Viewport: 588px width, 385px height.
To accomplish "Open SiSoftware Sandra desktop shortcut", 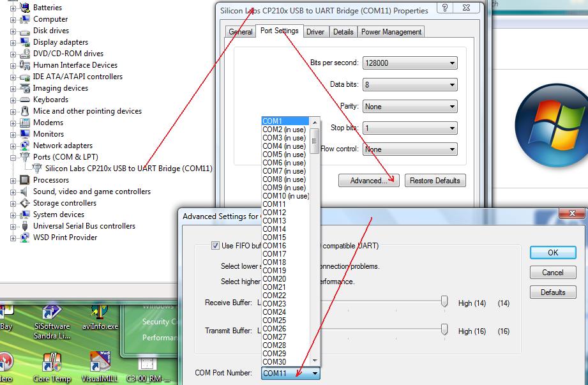I will [x=51, y=313].
